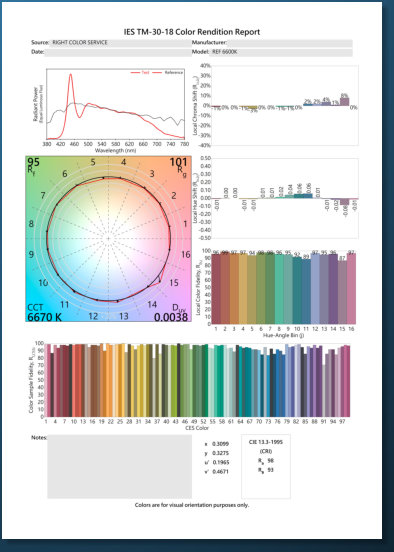Click the teal bin 11 fidelity bar
The width and height of the screenshot is (394, 552).
coord(306,291)
